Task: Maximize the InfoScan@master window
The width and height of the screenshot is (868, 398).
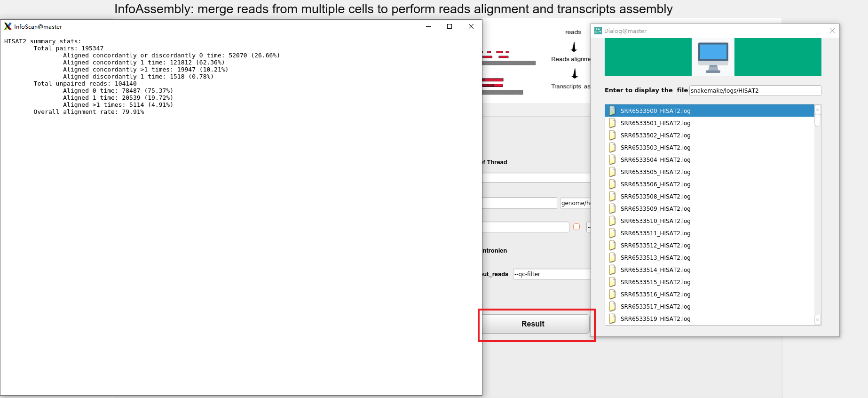Action: pos(450,26)
